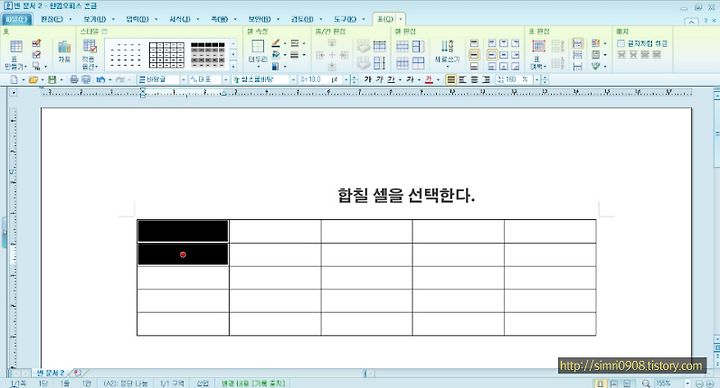Click the 빈 문서 2 document tab
The image size is (720, 388).
(x=51, y=373)
